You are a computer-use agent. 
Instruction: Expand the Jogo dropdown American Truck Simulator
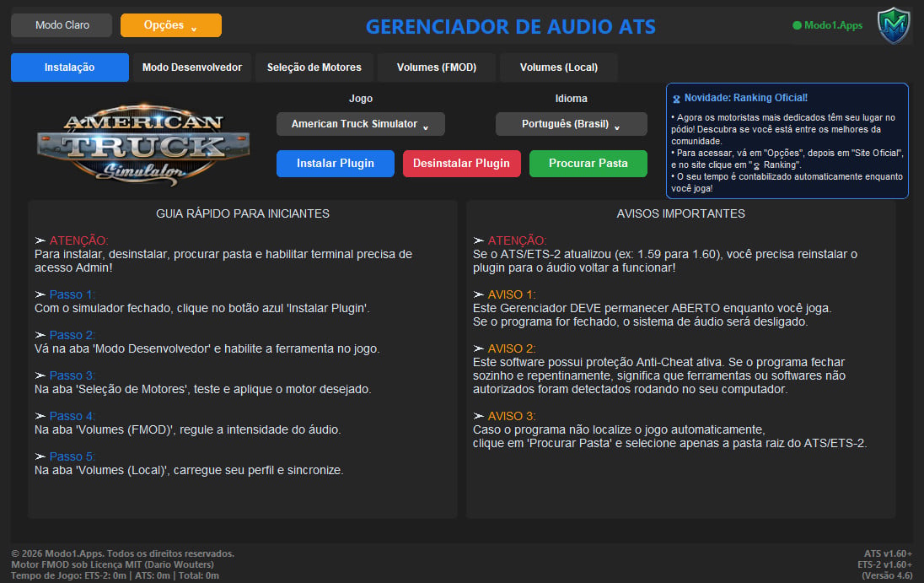point(361,124)
